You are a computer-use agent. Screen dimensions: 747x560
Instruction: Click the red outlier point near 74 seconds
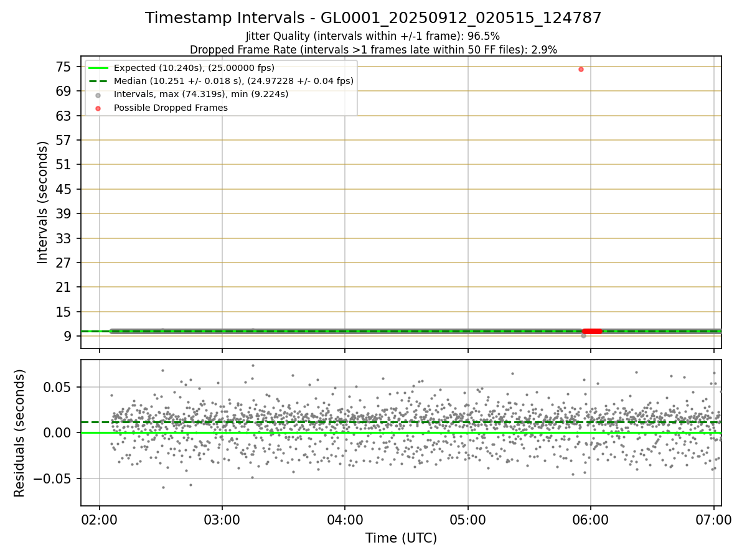581,69
